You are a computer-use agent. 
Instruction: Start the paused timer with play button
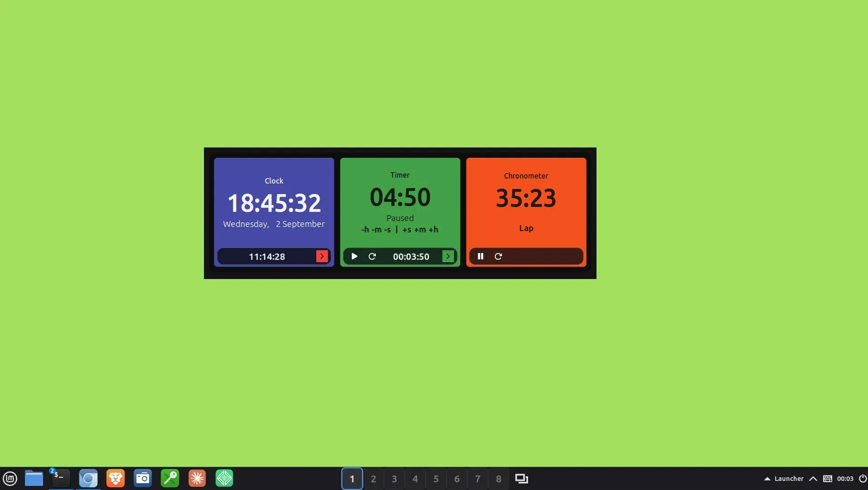(x=354, y=256)
